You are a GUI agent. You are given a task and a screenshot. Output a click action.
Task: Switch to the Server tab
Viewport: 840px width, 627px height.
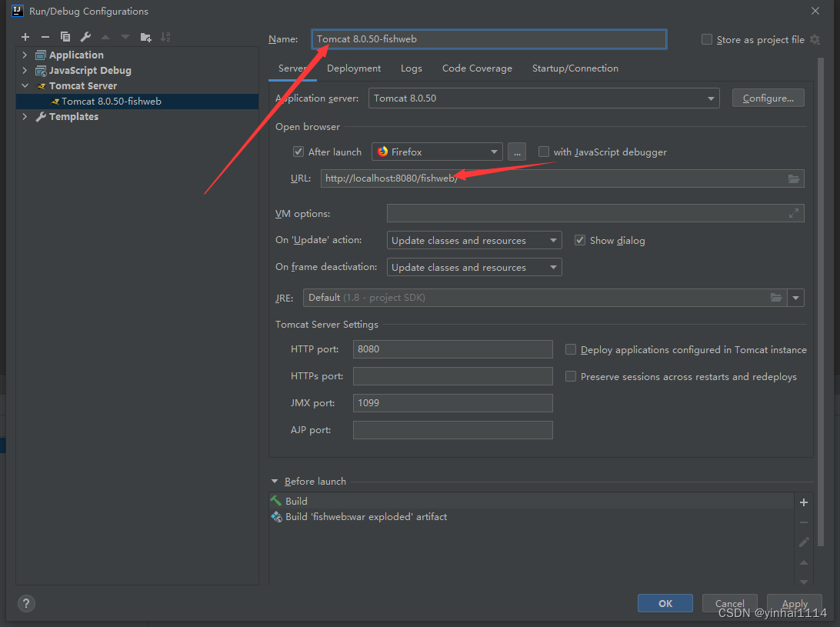tap(292, 68)
